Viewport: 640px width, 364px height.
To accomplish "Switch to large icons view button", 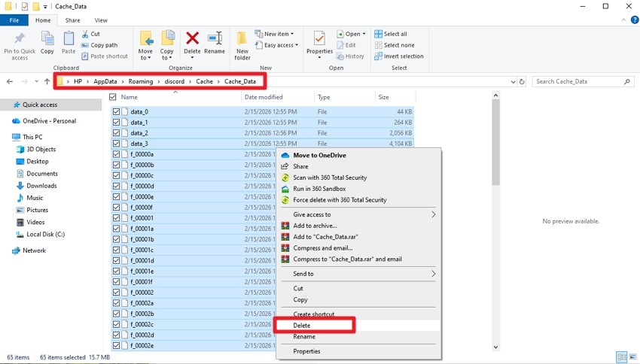I will (633, 357).
